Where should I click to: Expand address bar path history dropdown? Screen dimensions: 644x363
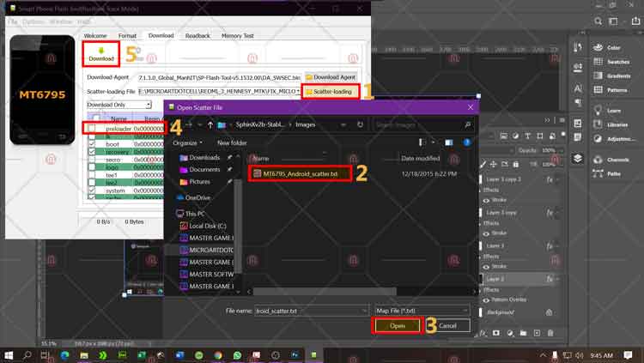point(343,124)
